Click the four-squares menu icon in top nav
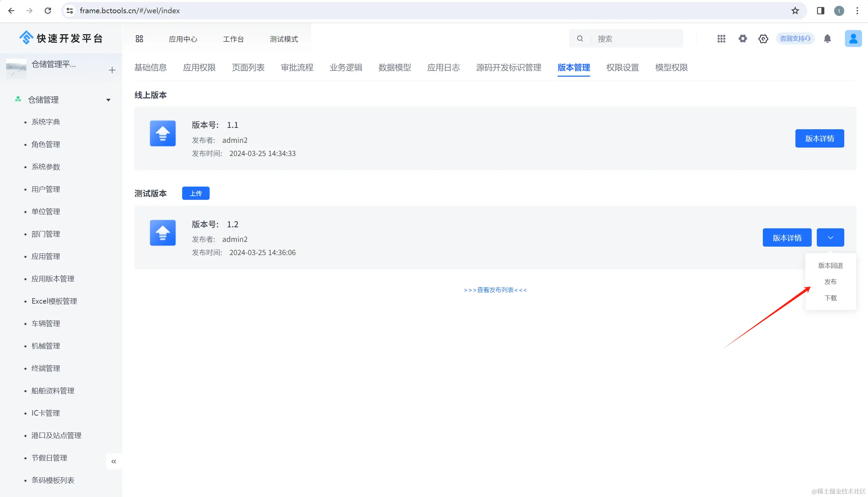 139,39
